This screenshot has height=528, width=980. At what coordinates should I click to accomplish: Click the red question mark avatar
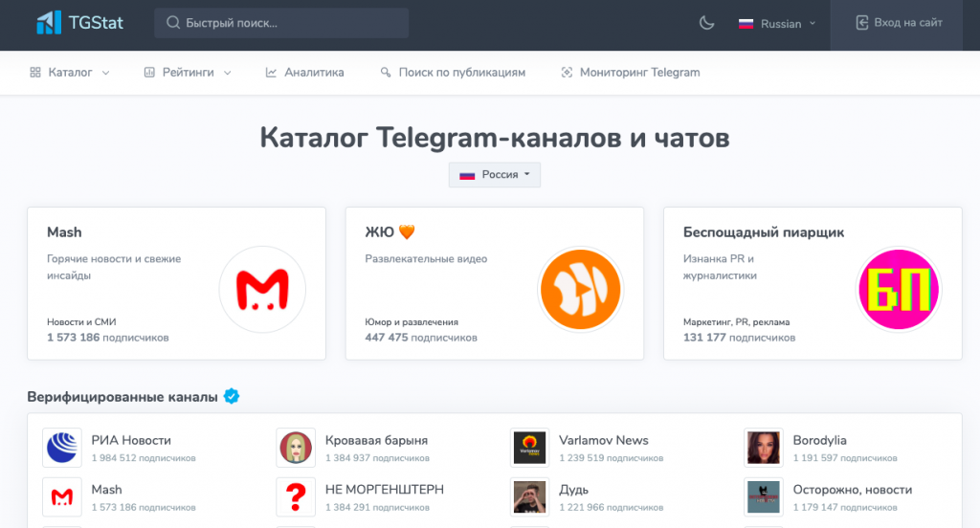[x=296, y=496]
